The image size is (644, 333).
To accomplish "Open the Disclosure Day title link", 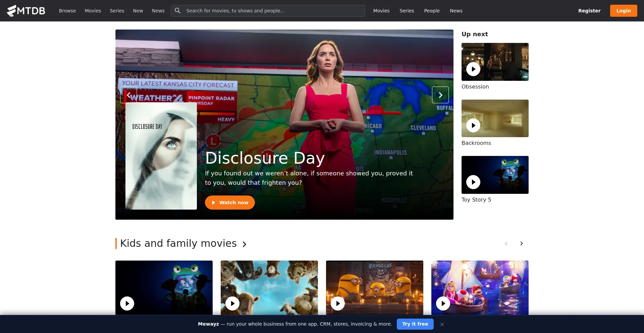I will point(265,158).
